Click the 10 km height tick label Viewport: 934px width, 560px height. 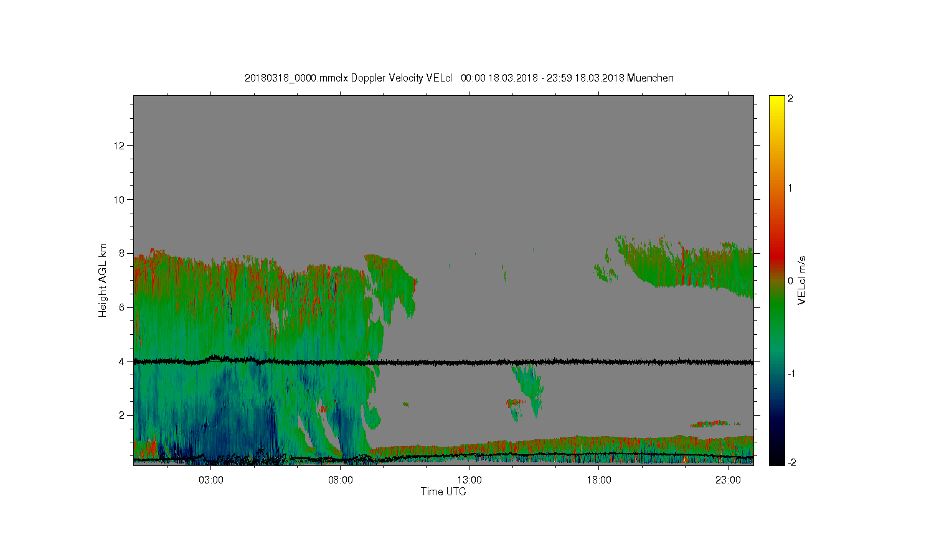tap(120, 199)
